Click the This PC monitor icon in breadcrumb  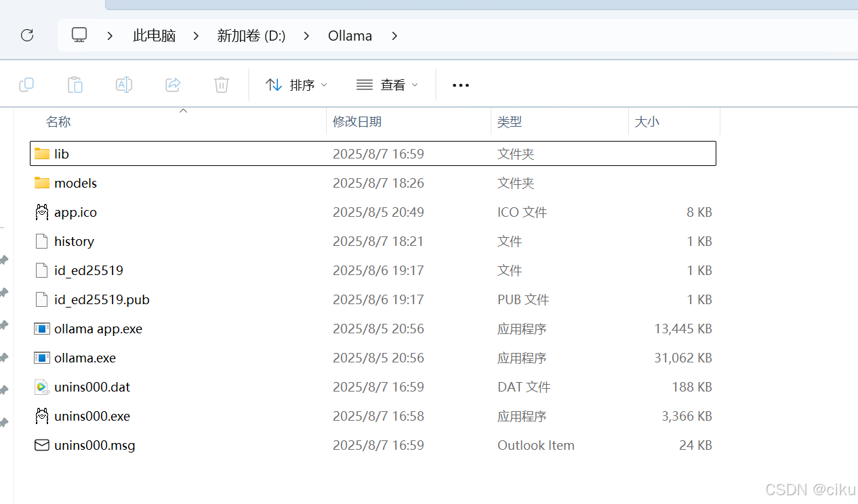(80, 35)
